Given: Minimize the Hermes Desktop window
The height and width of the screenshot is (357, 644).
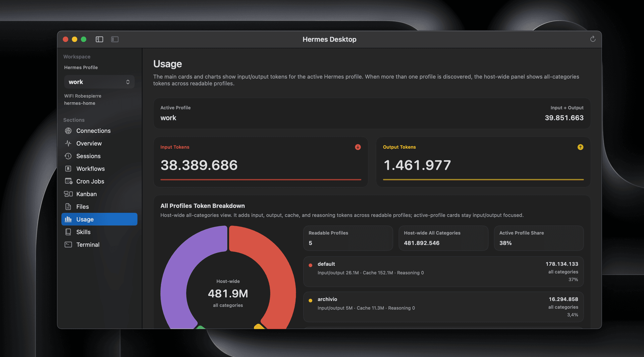Looking at the screenshot, I should [x=74, y=39].
